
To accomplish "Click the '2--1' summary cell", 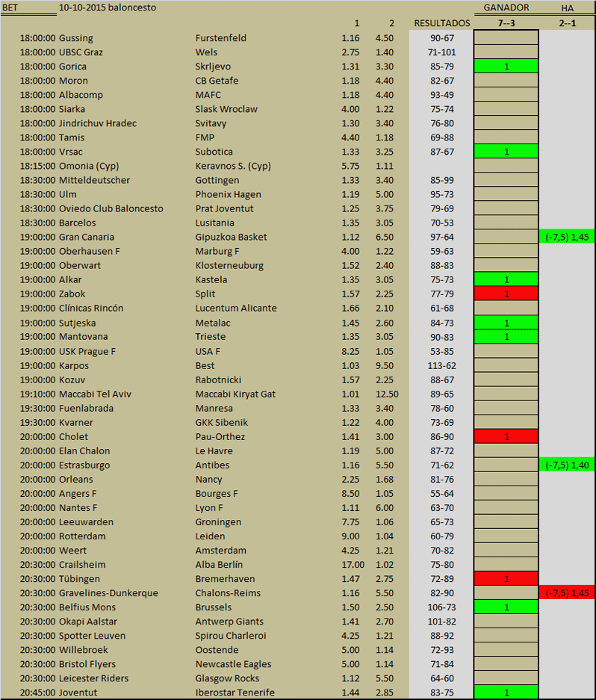I will point(567,23).
